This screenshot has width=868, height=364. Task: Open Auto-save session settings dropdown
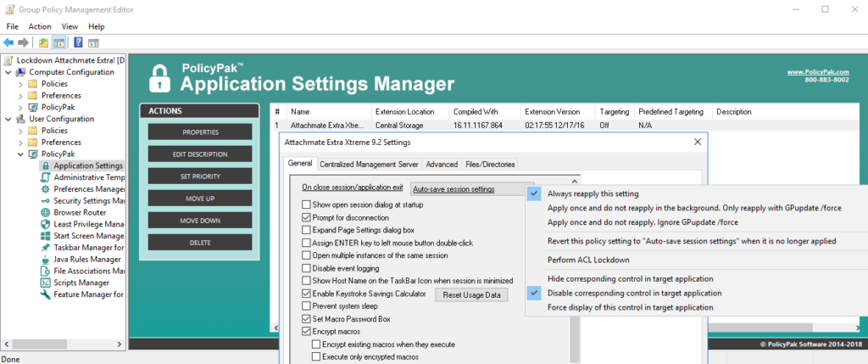tap(473, 189)
